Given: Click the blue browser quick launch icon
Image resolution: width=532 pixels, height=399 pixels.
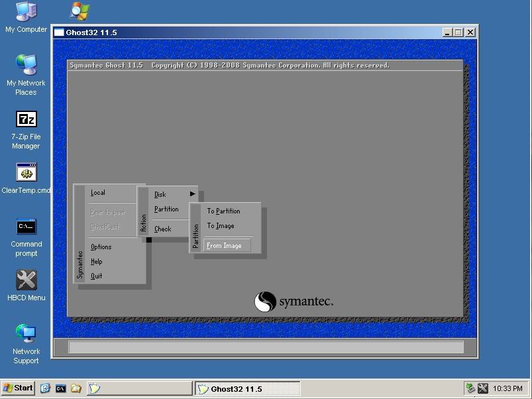Looking at the screenshot, I should pyautogui.click(x=45, y=388).
